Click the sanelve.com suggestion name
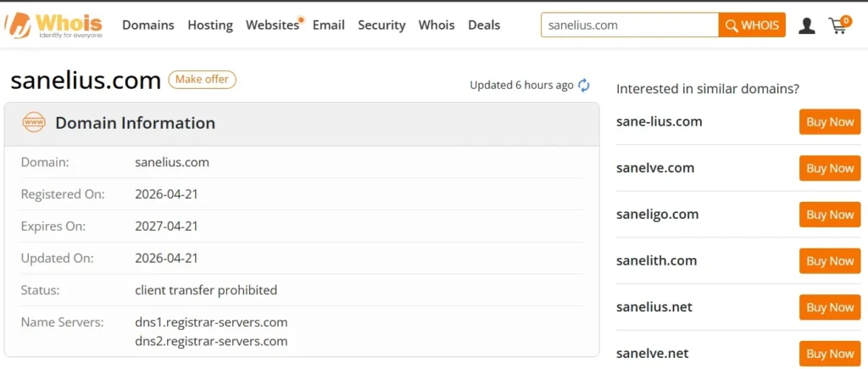The width and height of the screenshot is (868, 369). coord(655,169)
